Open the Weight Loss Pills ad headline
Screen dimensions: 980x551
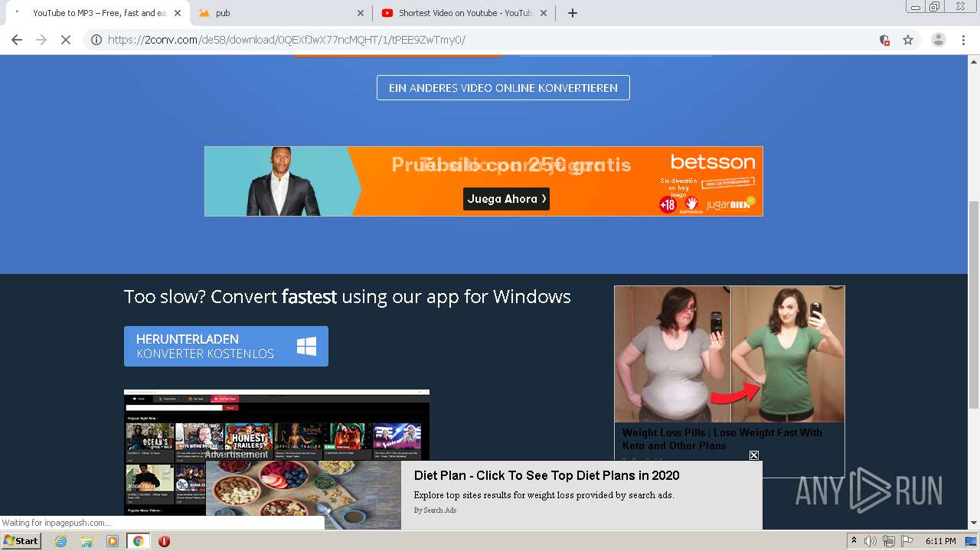point(722,439)
